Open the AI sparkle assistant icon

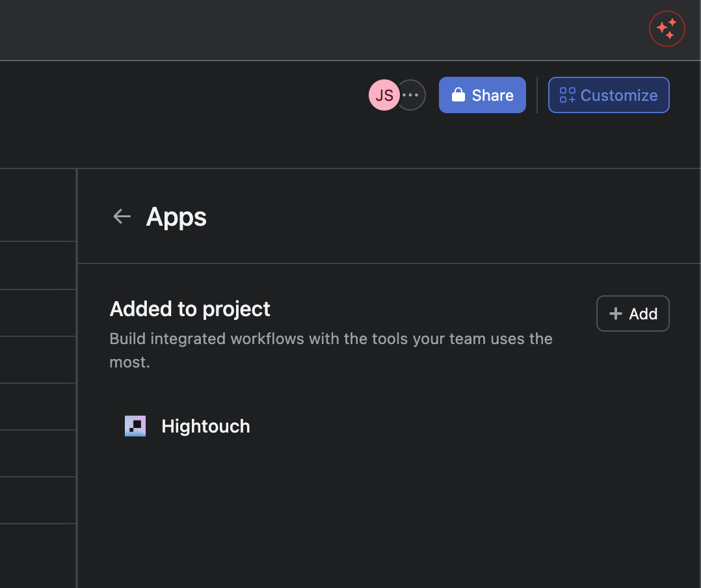coord(667,29)
